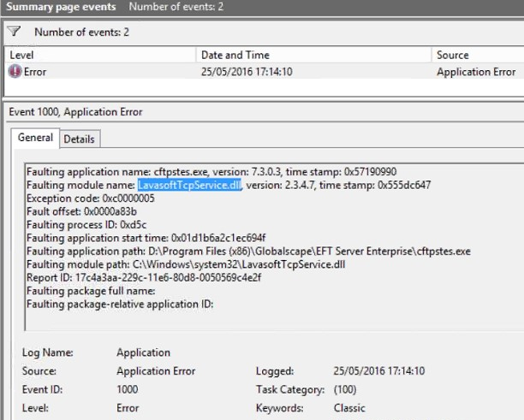Switch to the Details tab
524x420 pixels.
80,139
